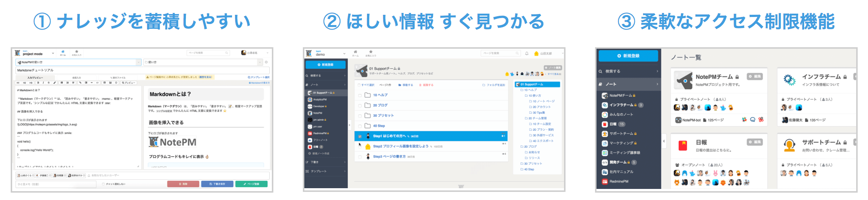
Task: Uncheck Step1 はじめての方へ row checkbox
Action: 360,136
